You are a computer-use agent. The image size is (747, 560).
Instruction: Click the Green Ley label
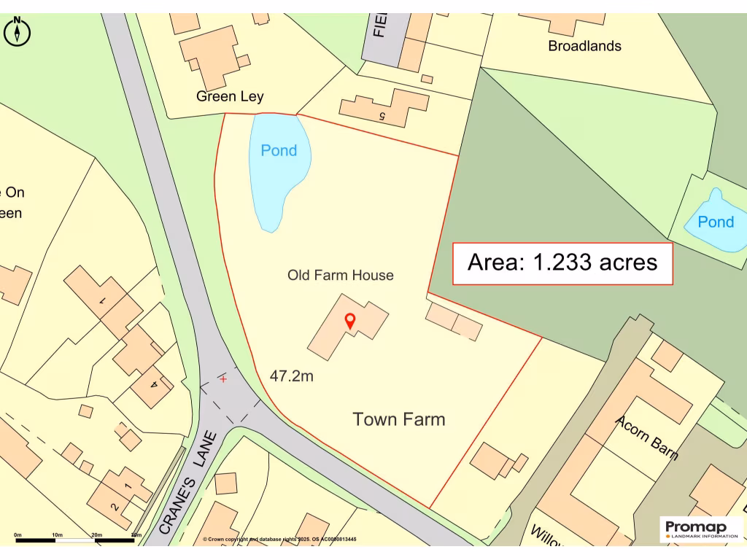coord(230,96)
